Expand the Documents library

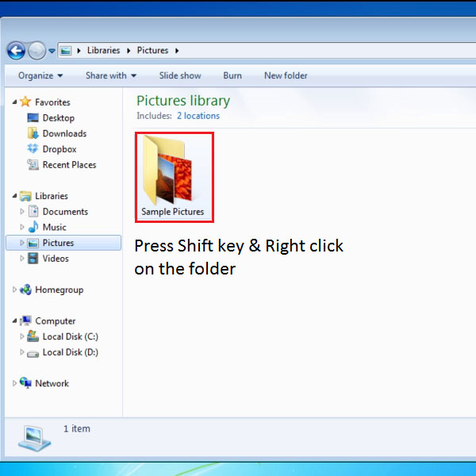pos(22,212)
